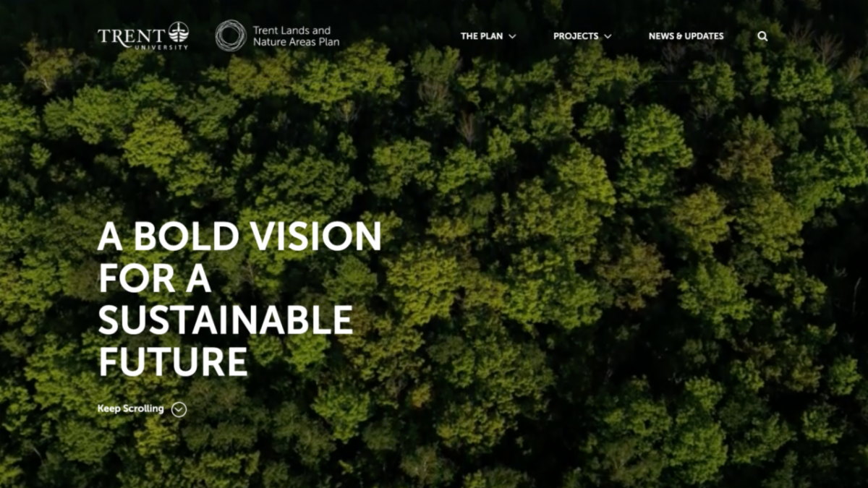Expand the chevron next to THE PLAN
This screenshot has width=868, height=488.
pos(512,36)
